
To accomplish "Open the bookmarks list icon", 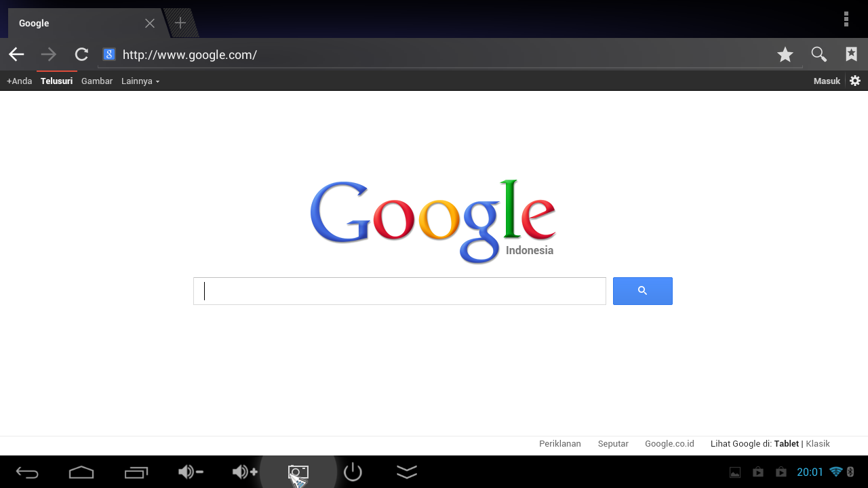I will click(851, 54).
